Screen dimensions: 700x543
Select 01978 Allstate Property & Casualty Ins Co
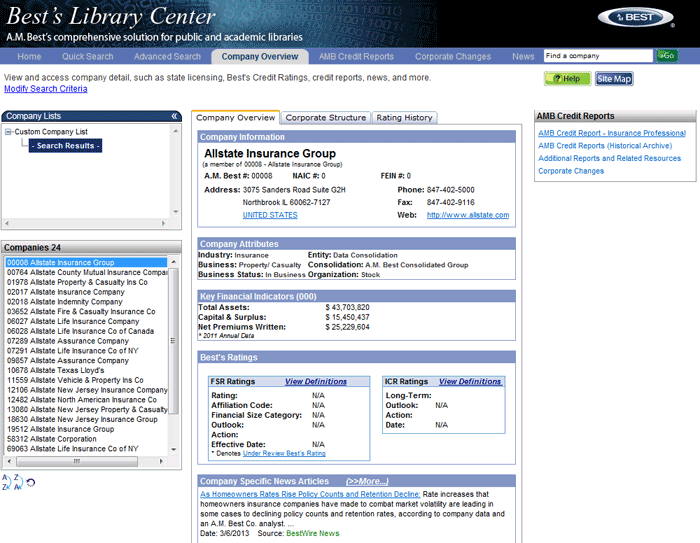87,282
